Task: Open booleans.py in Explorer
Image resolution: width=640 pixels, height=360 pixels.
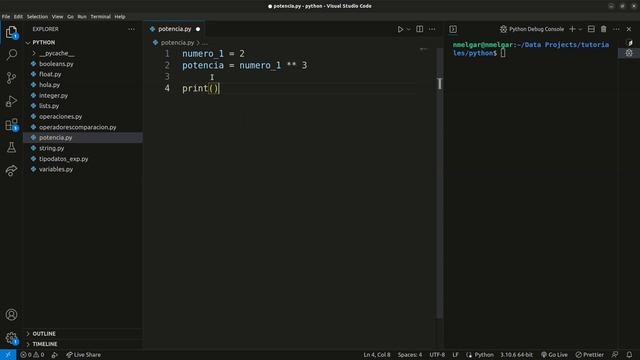Action: tap(56, 64)
